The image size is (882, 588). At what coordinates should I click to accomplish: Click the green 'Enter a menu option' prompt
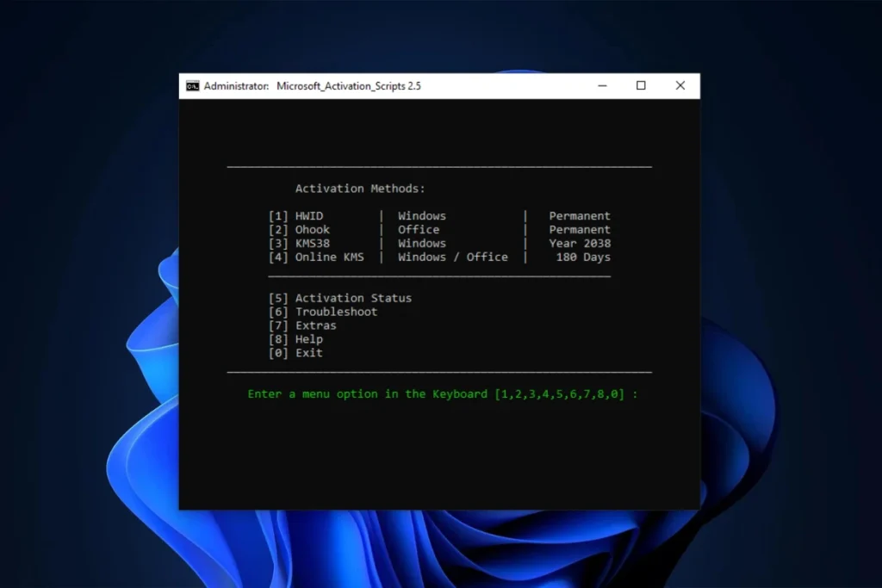443,394
